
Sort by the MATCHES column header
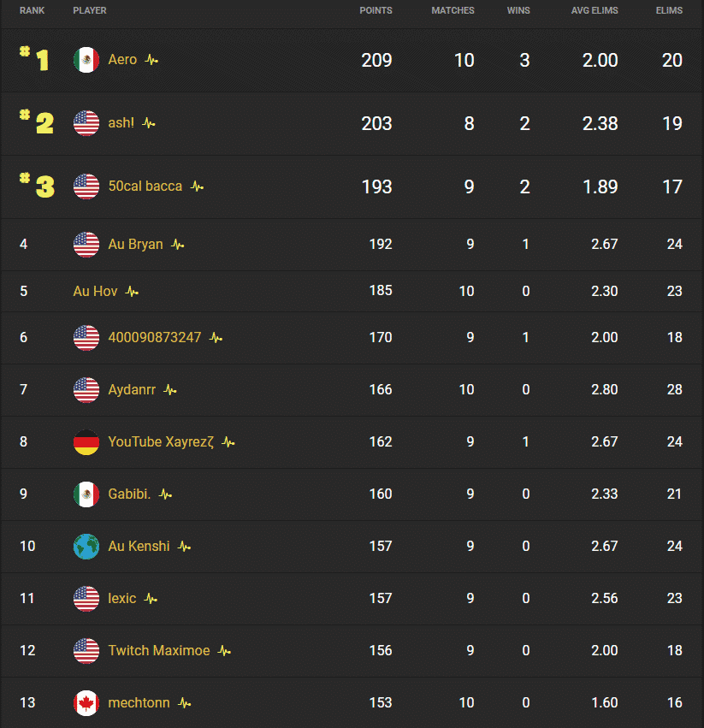(x=453, y=10)
